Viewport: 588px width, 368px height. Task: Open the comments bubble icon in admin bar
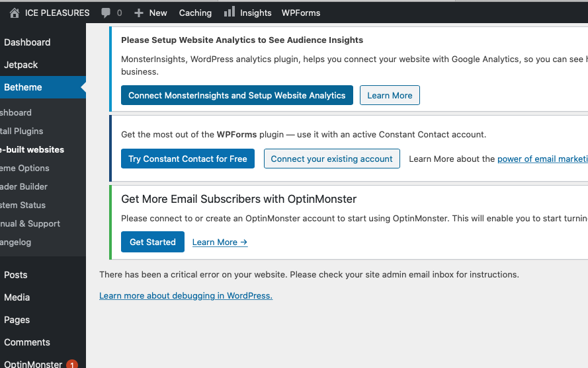(x=106, y=13)
